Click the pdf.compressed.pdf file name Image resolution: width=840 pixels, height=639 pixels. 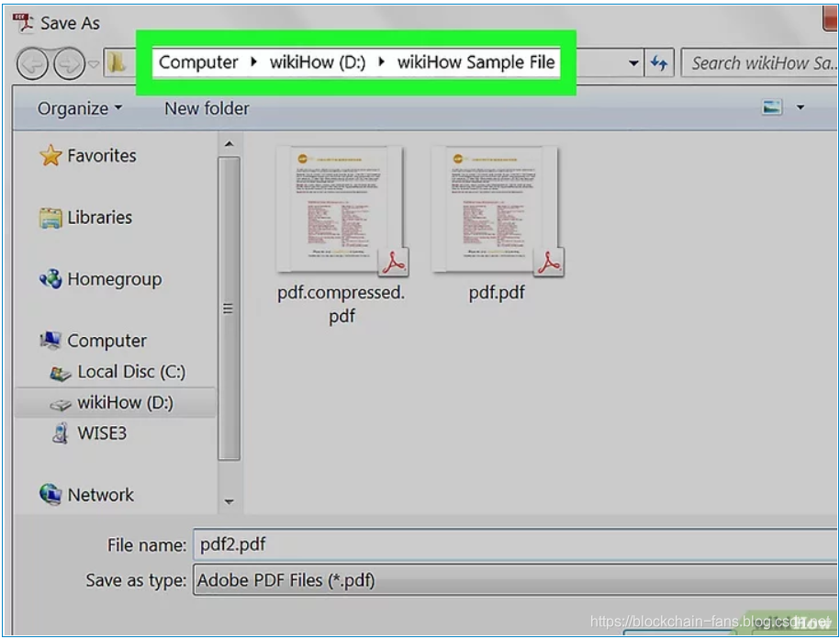coord(342,304)
